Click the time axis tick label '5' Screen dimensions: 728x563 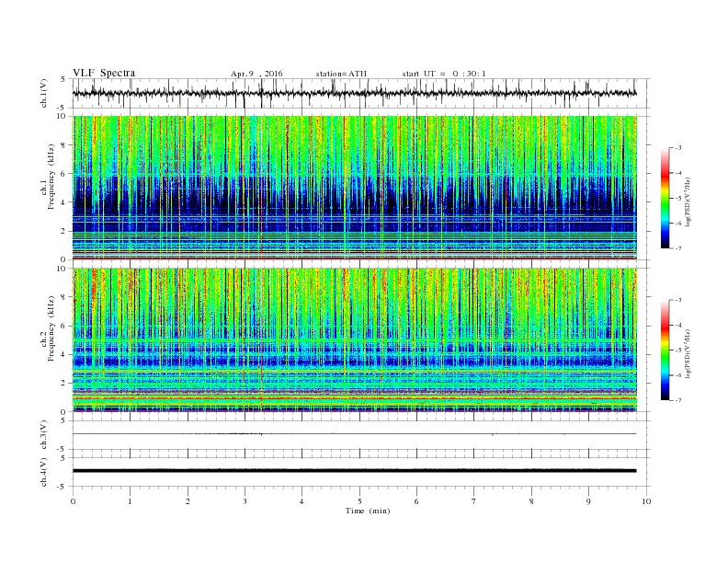coord(359,501)
